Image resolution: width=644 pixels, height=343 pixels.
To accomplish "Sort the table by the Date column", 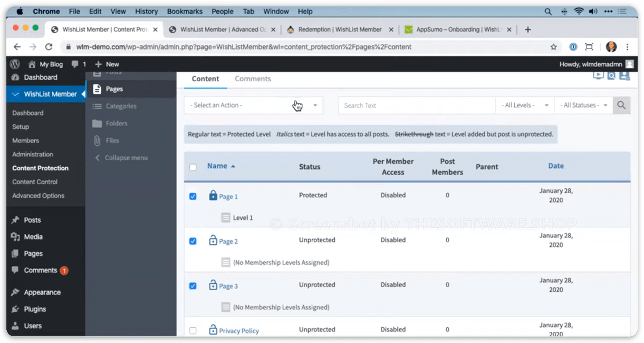I will [x=556, y=166].
